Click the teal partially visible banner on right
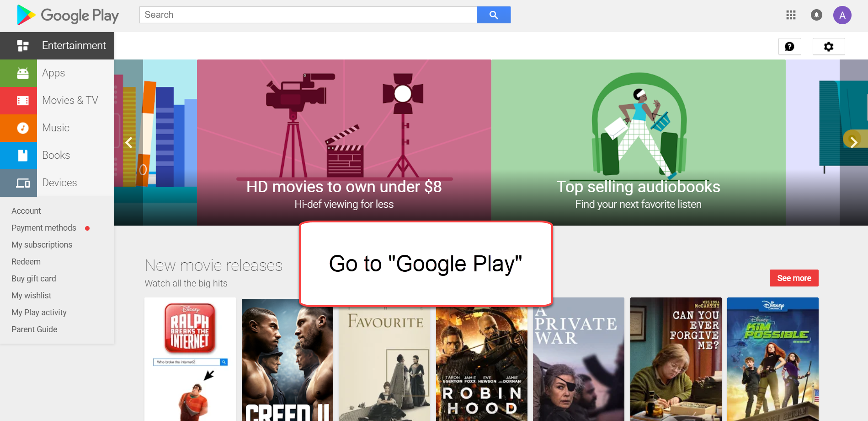This screenshot has width=868, height=421. 827,142
